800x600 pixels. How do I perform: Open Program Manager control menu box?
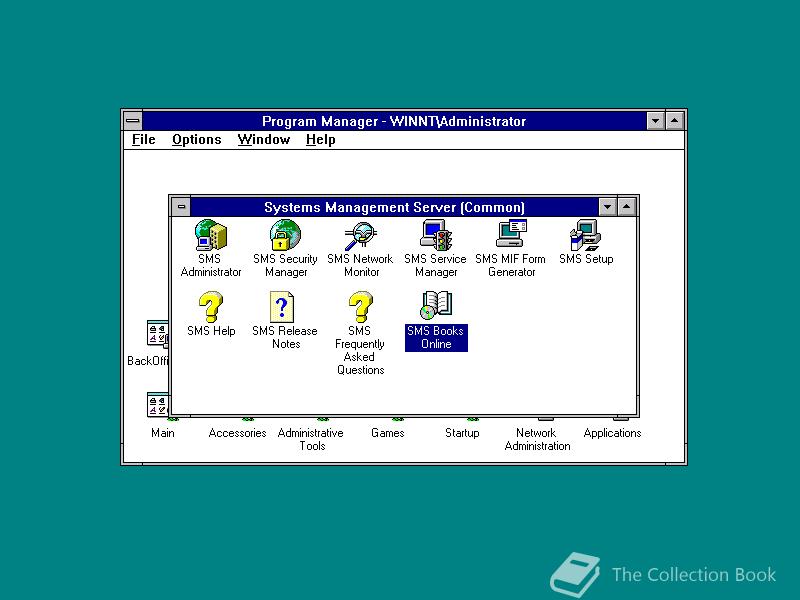pos(133,121)
